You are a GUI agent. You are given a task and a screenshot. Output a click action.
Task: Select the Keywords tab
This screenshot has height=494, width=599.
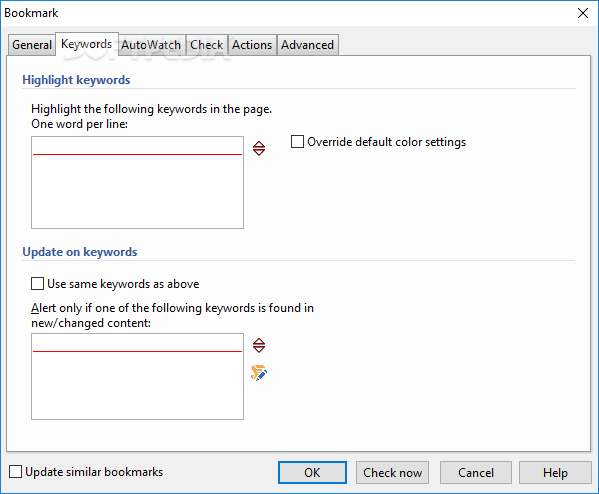click(87, 44)
